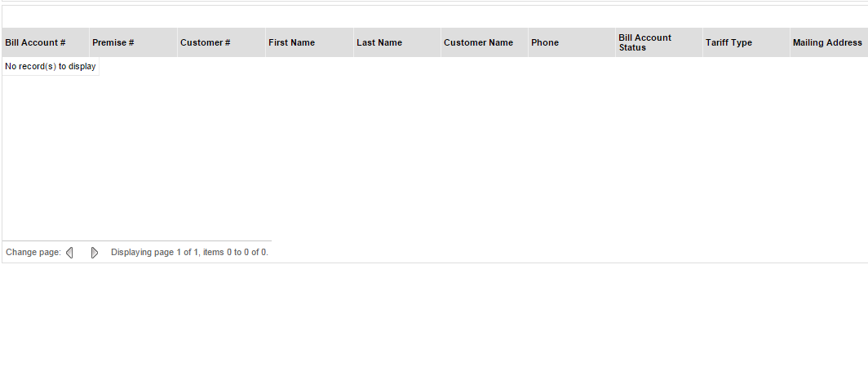
Task: Click the white area beneath the grid's bottom border
Action: [x=432, y=318]
